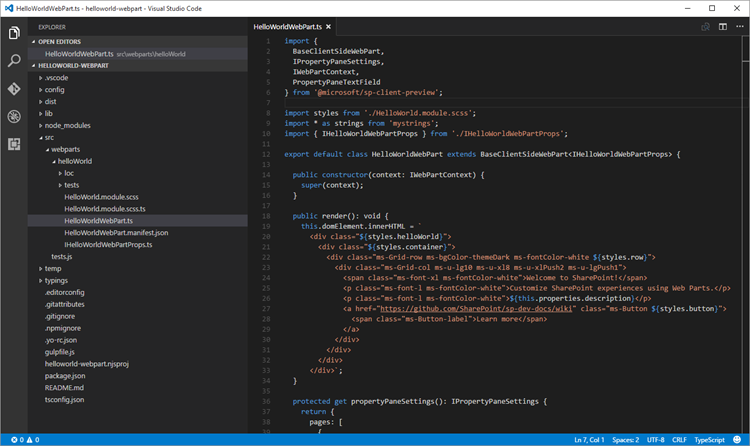Image resolution: width=750 pixels, height=446 pixels.
Task: Open the Search view in activity bar
Action: point(14,60)
